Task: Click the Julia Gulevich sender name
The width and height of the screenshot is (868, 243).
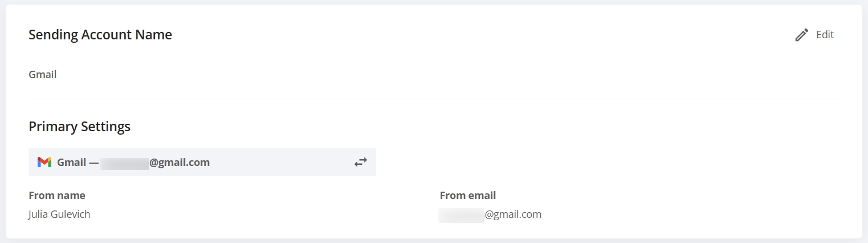Action: [59, 214]
